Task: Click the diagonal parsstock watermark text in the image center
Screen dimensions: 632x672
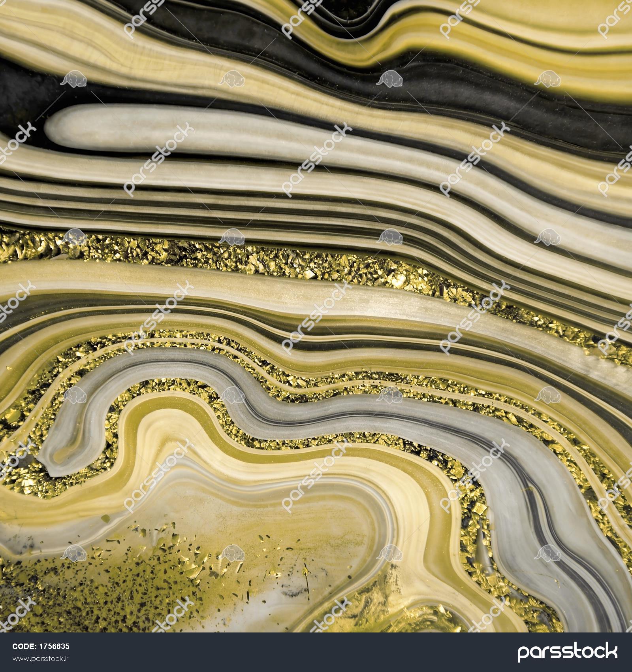Action: tap(316, 316)
